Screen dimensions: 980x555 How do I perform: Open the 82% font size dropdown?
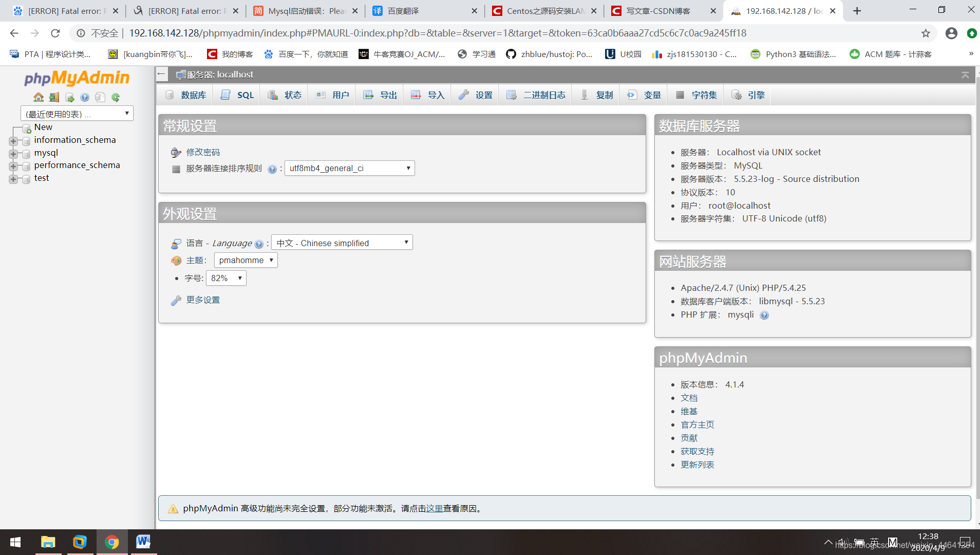click(x=226, y=278)
